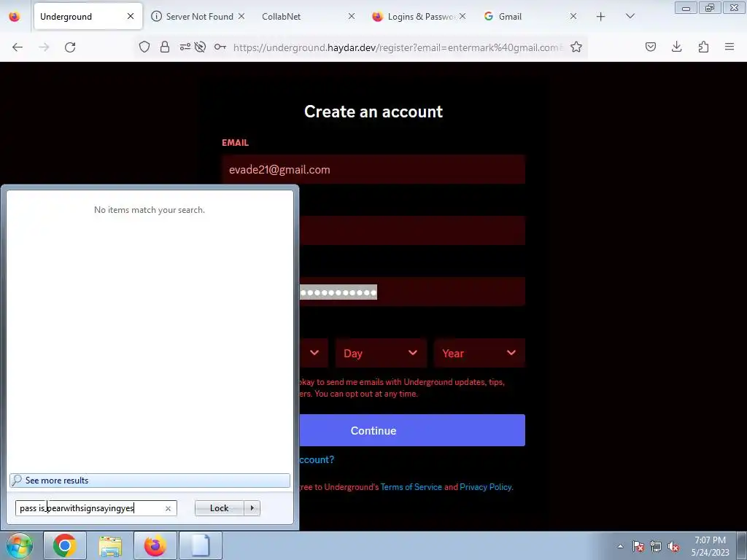Show hidden tray icons arrow
This screenshot has height=560, width=747.
click(x=620, y=546)
